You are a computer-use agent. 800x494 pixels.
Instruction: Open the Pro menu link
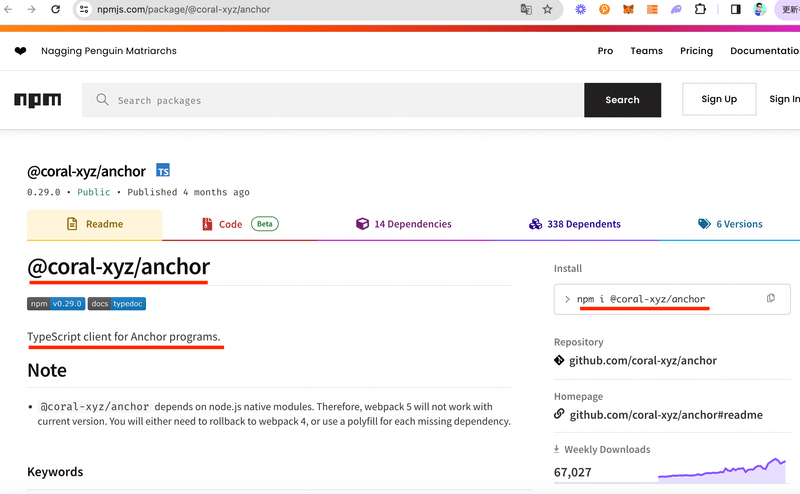[x=605, y=51]
